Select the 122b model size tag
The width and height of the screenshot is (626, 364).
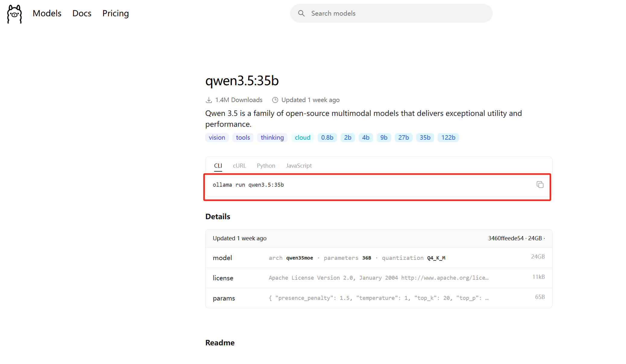click(x=448, y=138)
